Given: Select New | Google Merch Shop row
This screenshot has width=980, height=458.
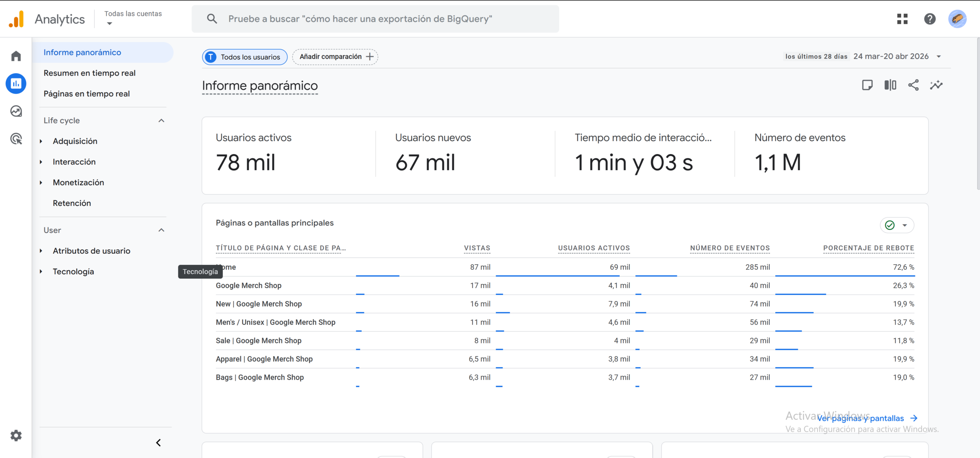Looking at the screenshot, I should [x=565, y=304].
